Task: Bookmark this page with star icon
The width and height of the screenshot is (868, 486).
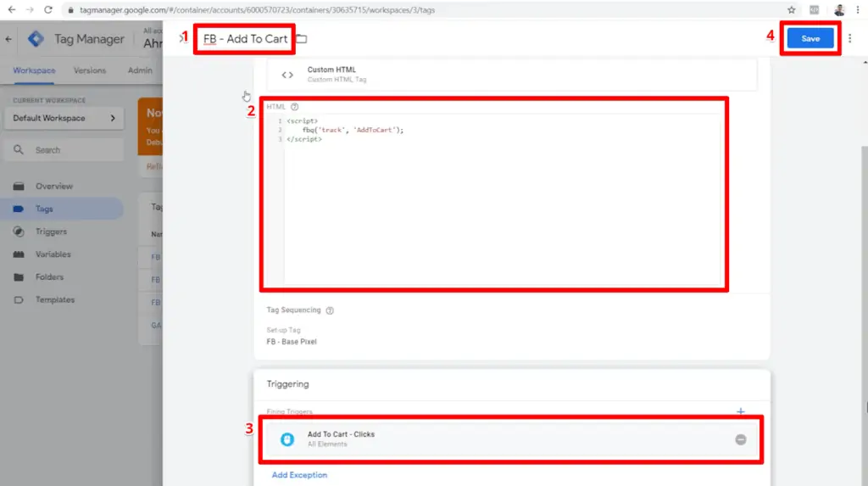Action: [x=792, y=9]
